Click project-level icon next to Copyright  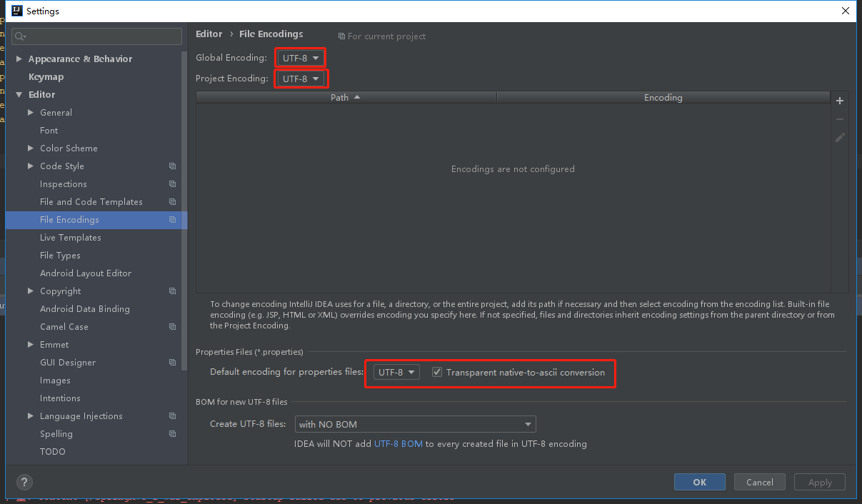(x=172, y=291)
